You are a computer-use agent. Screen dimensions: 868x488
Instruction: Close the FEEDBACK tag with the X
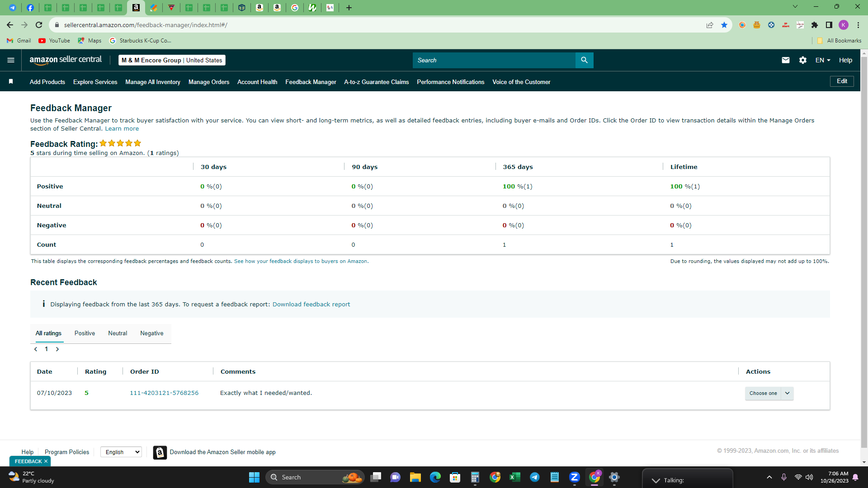click(46, 461)
